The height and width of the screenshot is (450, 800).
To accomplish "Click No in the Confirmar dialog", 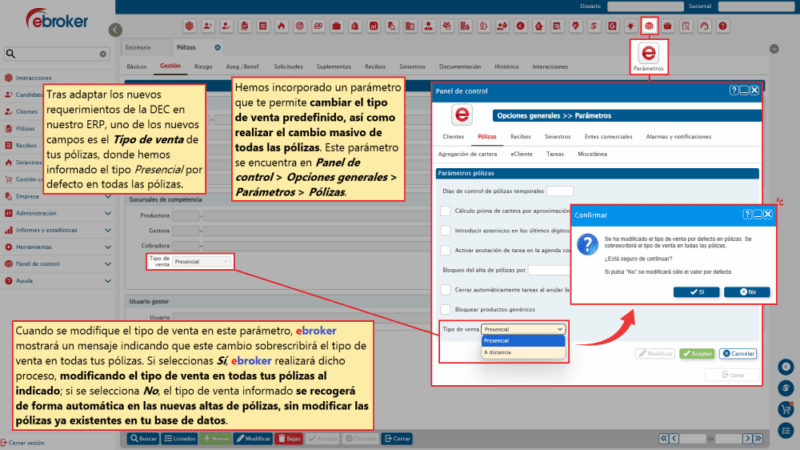I will point(747,292).
